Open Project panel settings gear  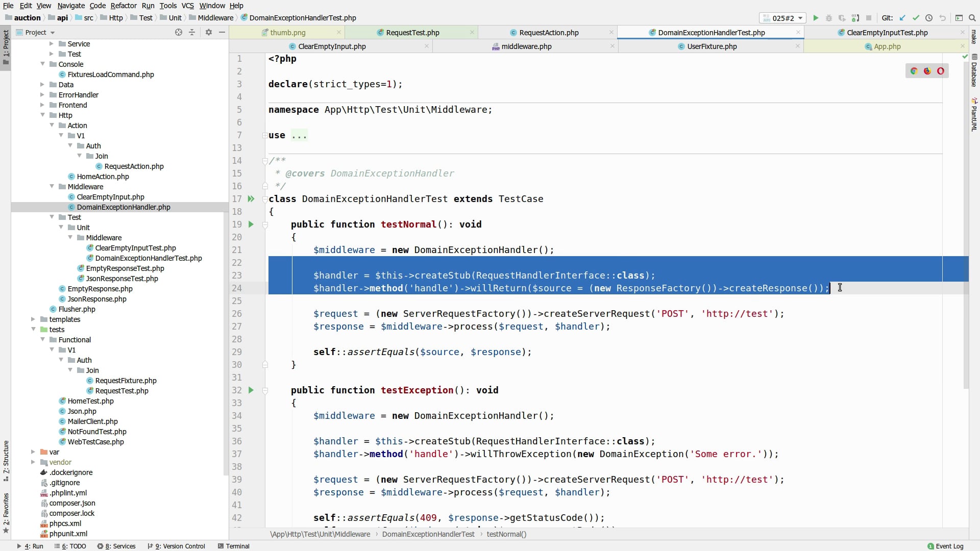[209, 32]
